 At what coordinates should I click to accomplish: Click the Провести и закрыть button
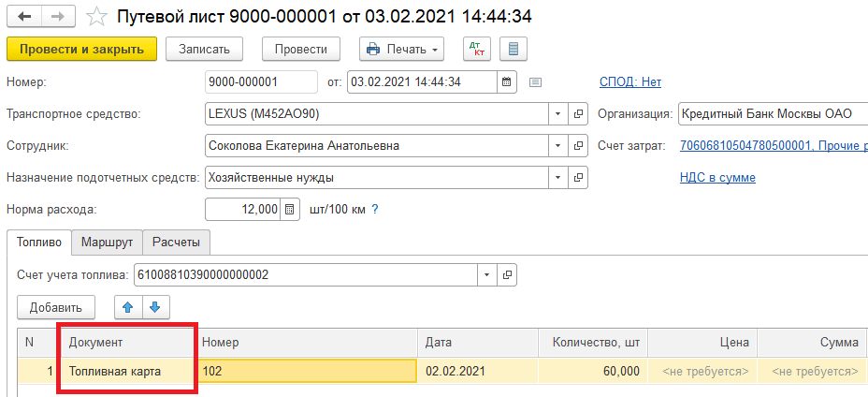tap(81, 49)
